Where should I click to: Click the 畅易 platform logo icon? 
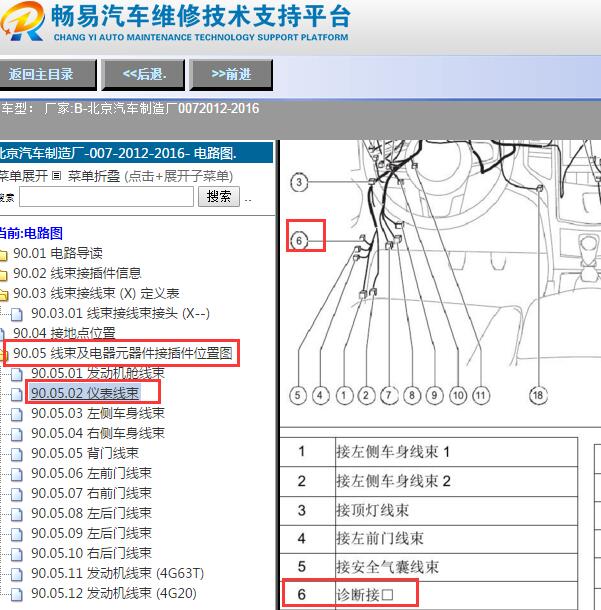point(23,21)
